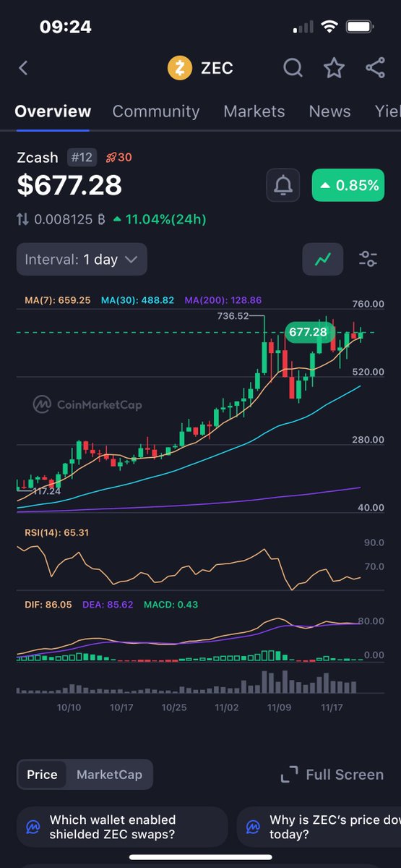This screenshot has height=868, width=401.
Task: Set a price alert with bell icon
Action: click(x=283, y=186)
